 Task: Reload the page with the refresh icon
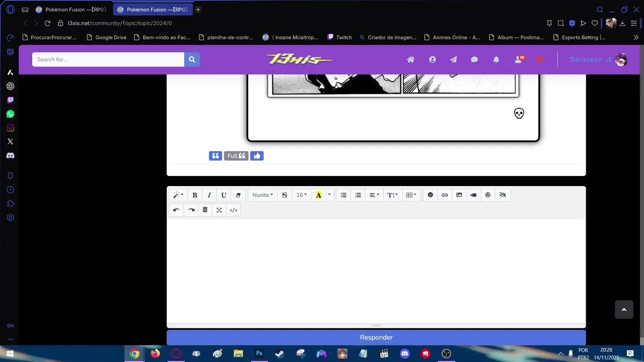[x=47, y=23]
